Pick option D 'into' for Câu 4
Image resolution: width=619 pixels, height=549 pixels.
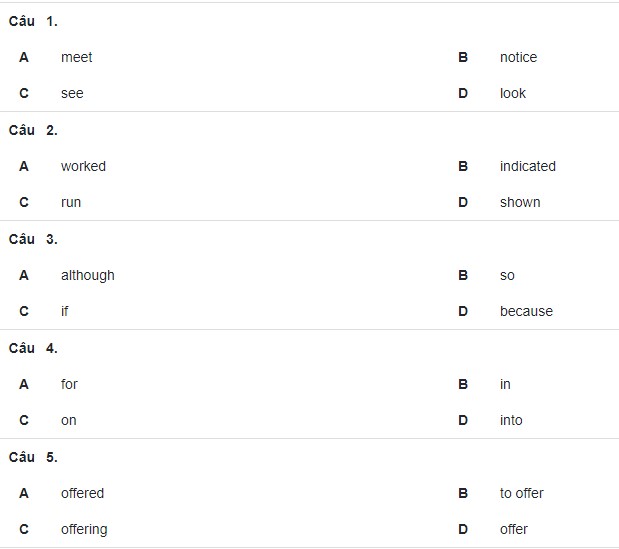click(x=511, y=420)
